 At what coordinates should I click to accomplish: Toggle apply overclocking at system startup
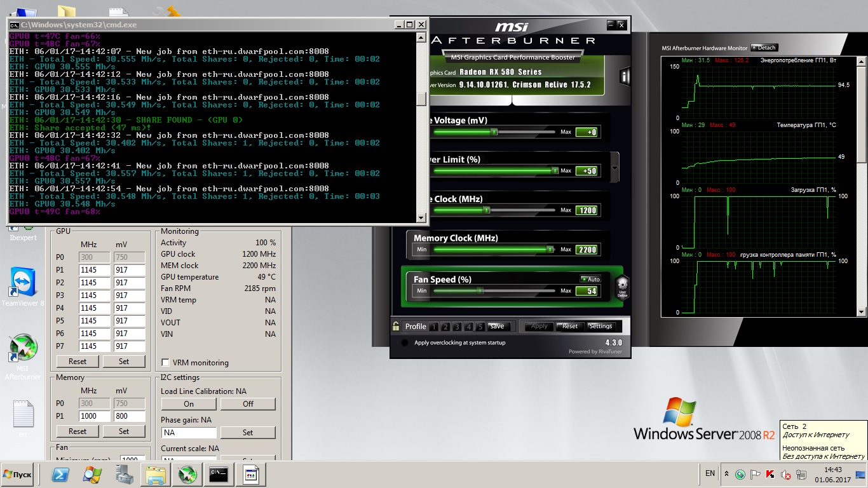click(x=405, y=343)
